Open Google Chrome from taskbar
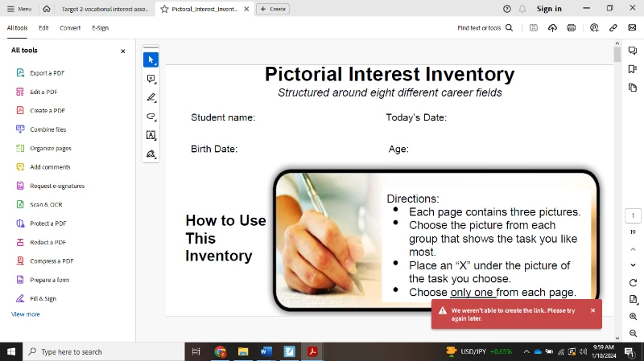The image size is (644, 361). [x=220, y=351]
